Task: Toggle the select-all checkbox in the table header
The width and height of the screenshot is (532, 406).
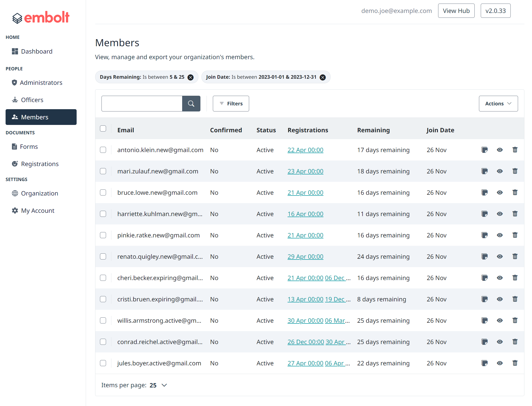Action: click(x=103, y=128)
